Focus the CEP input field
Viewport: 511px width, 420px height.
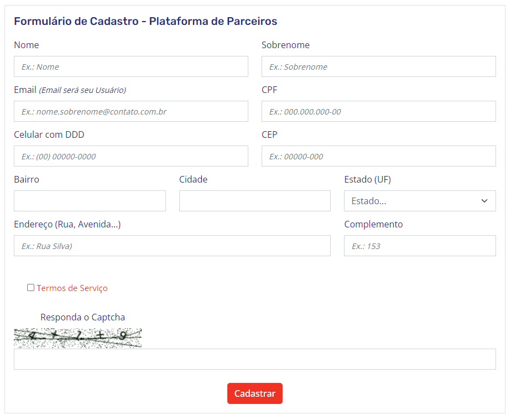pos(378,156)
